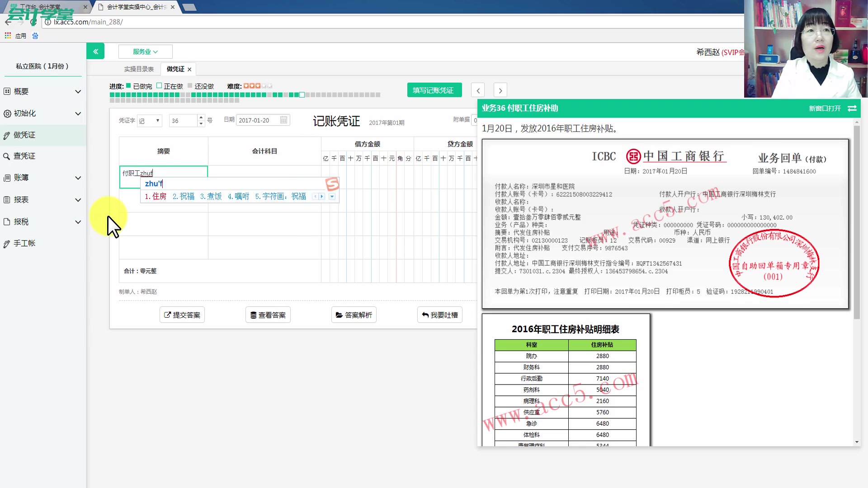Select the 手工帐 tool icon

pyautogui.click(x=6, y=243)
